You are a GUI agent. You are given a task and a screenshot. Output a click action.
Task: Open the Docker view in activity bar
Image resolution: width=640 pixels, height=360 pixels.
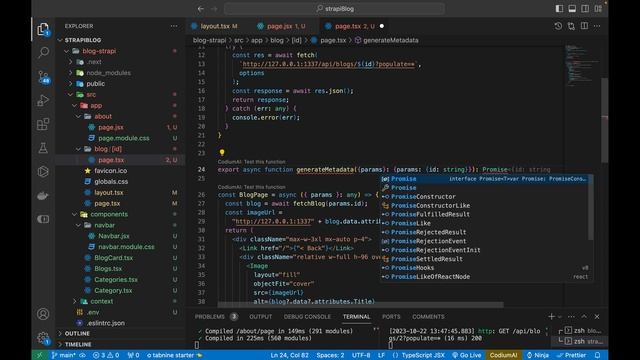[43, 196]
